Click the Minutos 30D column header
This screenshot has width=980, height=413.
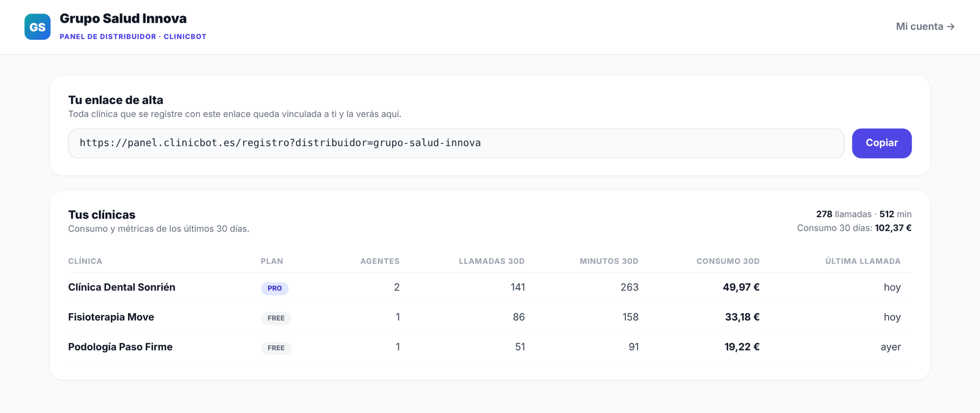tap(609, 261)
